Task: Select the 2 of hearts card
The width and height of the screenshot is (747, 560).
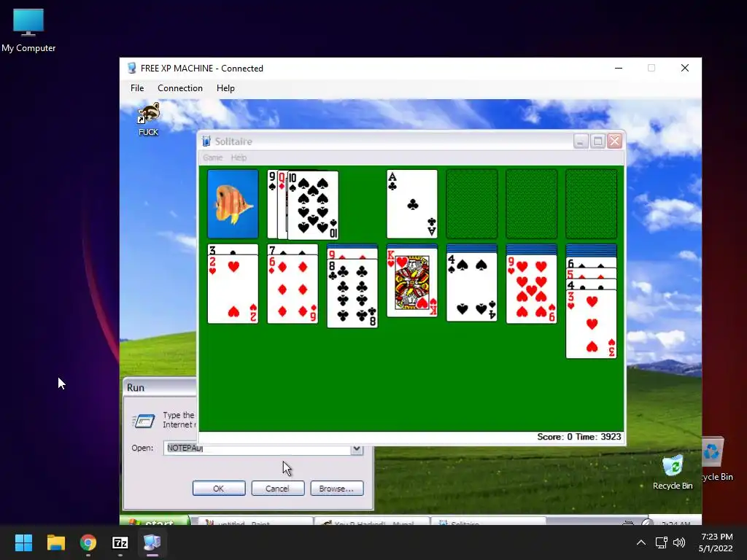Action: point(233,289)
